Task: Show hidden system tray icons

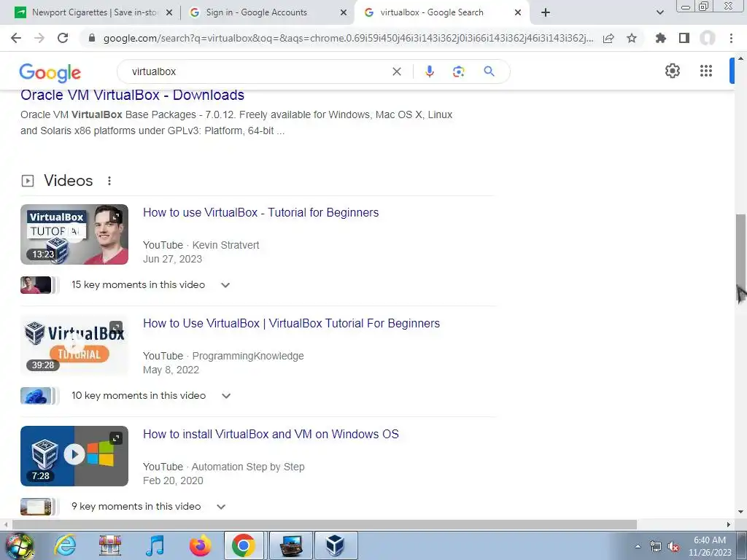Action: [638, 546]
